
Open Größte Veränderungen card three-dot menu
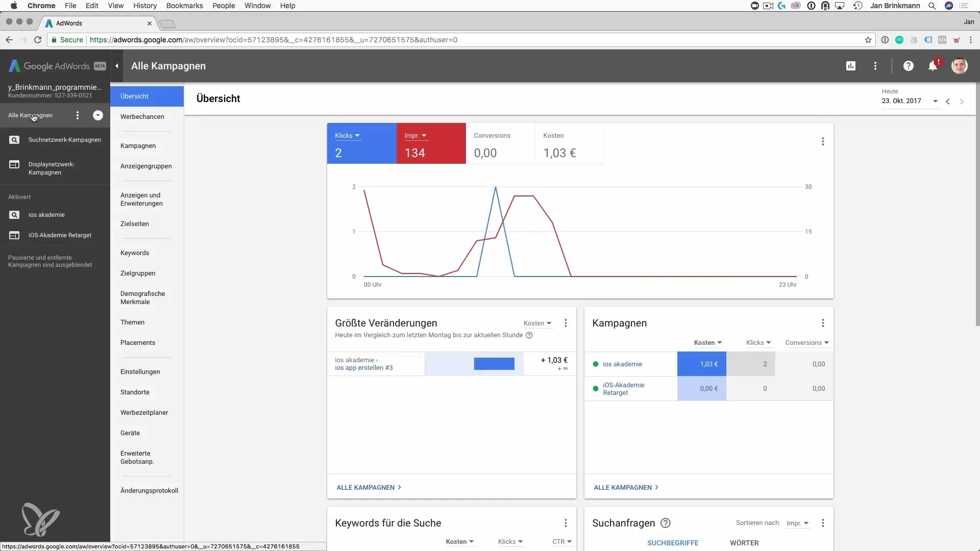click(566, 323)
